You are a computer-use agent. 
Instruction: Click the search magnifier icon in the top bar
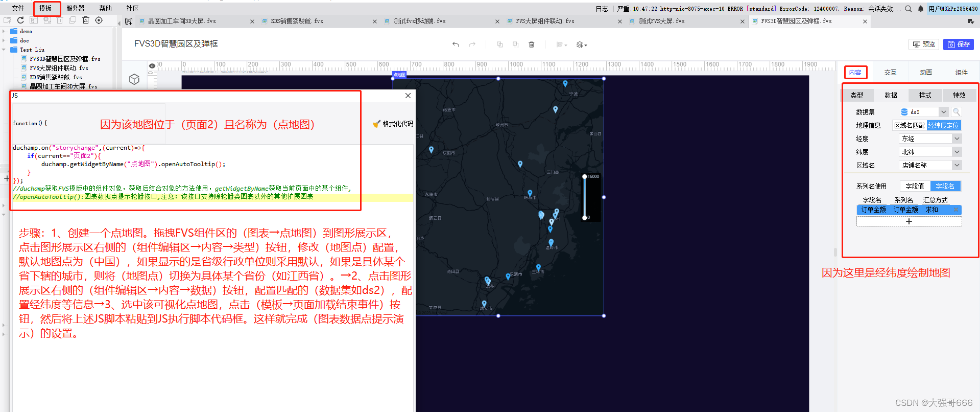[909, 9]
